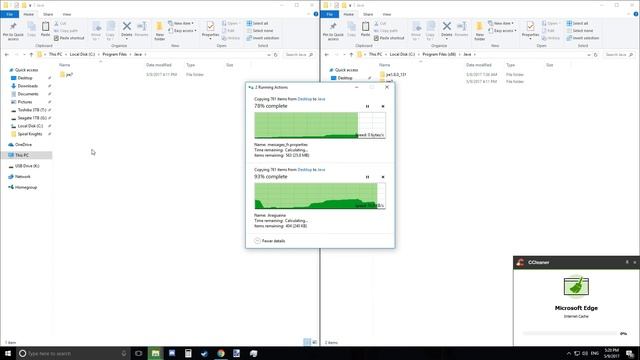The image size is (640, 360).
Task: Switch to Share tab in right window
Action: pyautogui.click(x=368, y=14)
